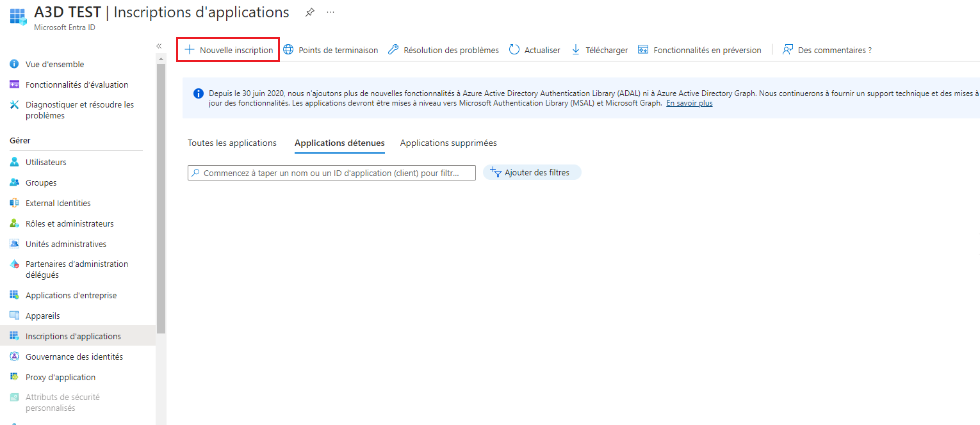Click the Appareils device icon
Viewport: 980px width, 425px height.
point(14,316)
